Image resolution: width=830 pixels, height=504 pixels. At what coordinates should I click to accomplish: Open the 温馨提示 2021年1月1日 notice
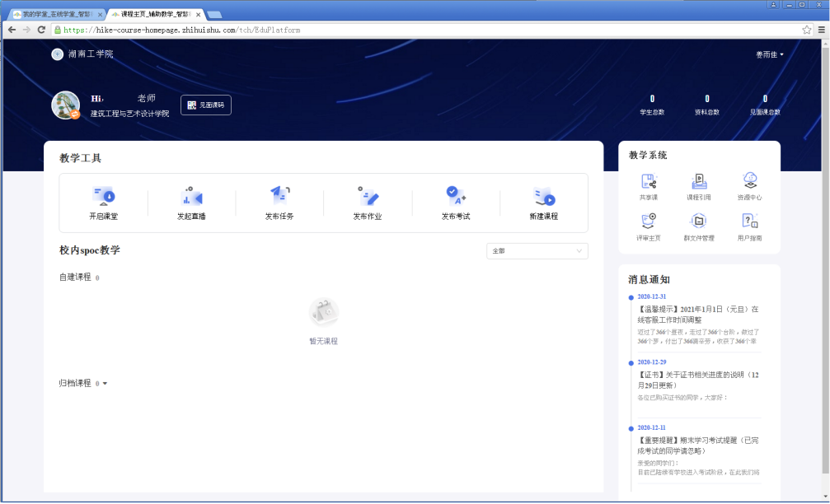coord(697,314)
